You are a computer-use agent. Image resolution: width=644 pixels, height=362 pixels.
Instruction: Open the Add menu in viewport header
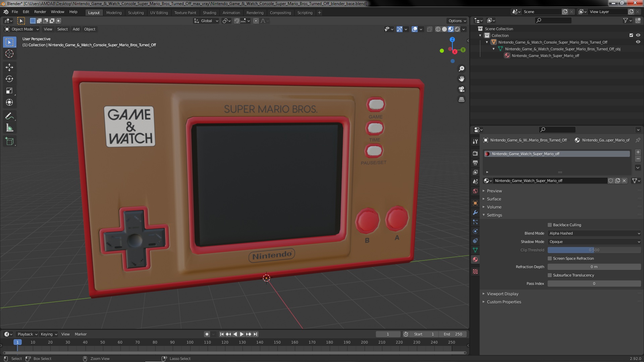[76, 29]
